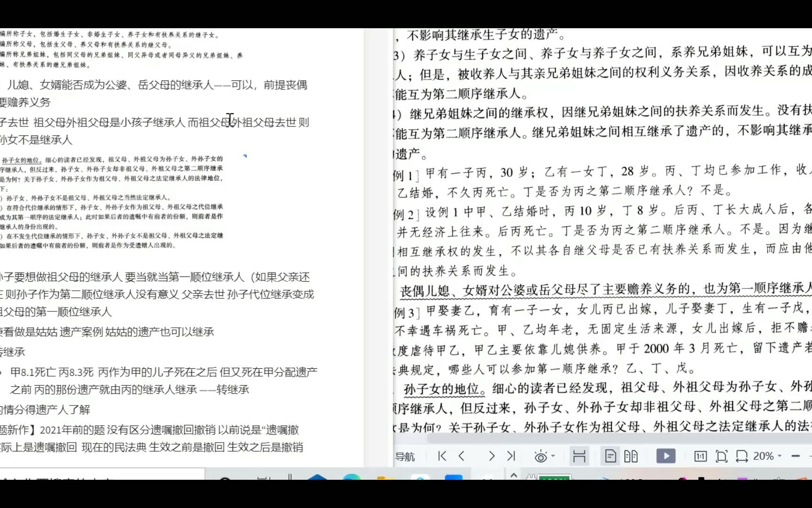Switch to single page view
Screen dimensions: 812x508
pyautogui.click(x=610, y=456)
